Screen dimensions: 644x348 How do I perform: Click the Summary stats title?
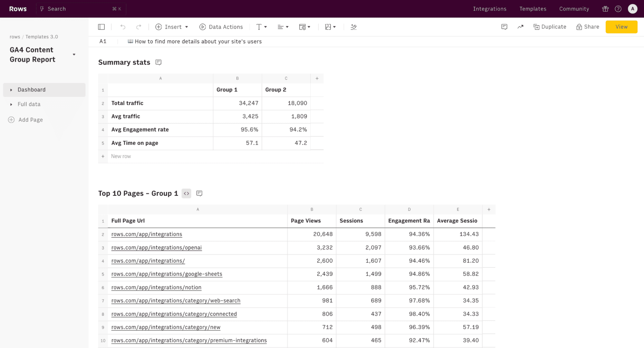(x=124, y=62)
